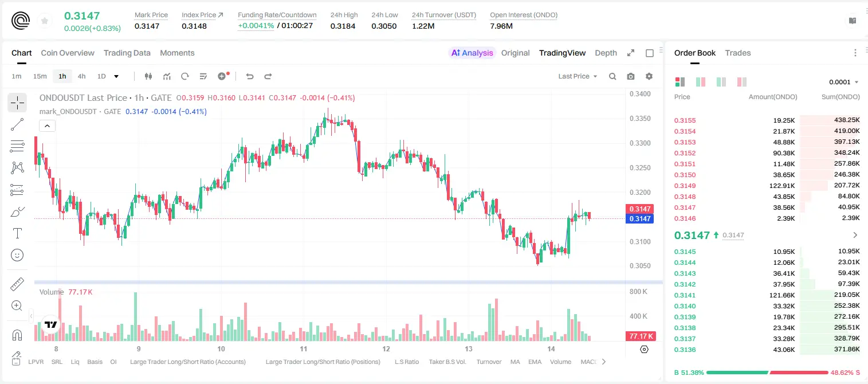This screenshot has width=868, height=384.
Task: Select the text annotation tool
Action: point(17,233)
